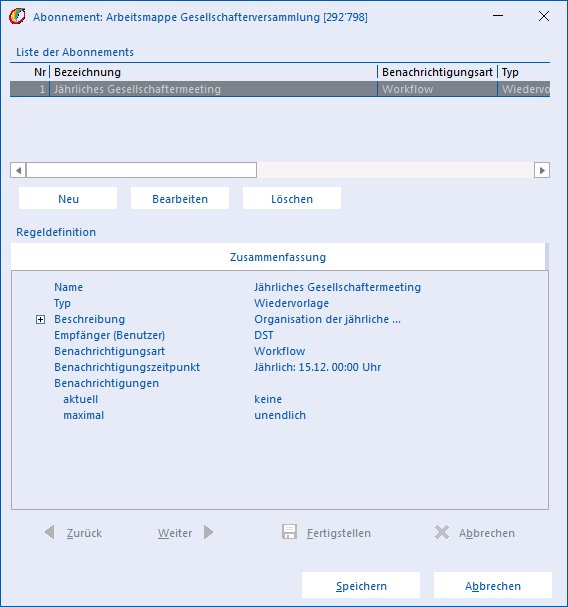568x607 pixels.
Task: Click the 'Organisation der jährliche ...' description value
Action: pos(327,319)
